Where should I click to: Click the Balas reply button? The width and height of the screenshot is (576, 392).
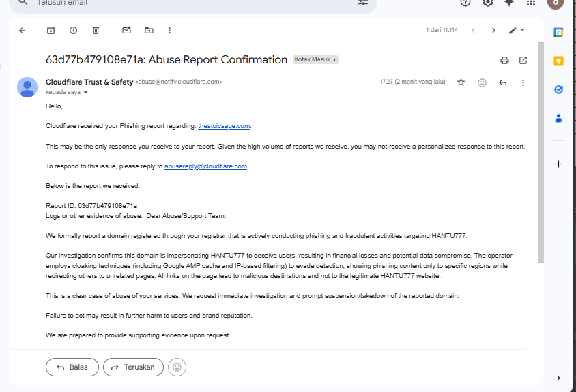tap(72, 367)
